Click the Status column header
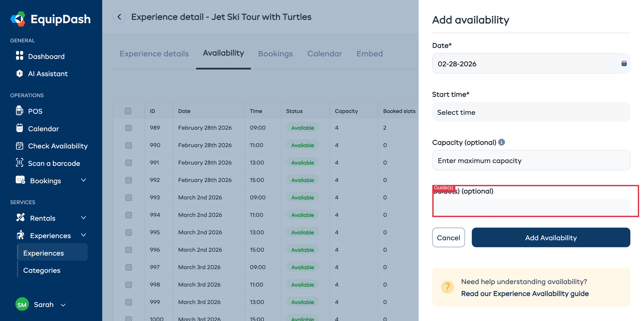The height and width of the screenshot is (321, 644). point(294,111)
